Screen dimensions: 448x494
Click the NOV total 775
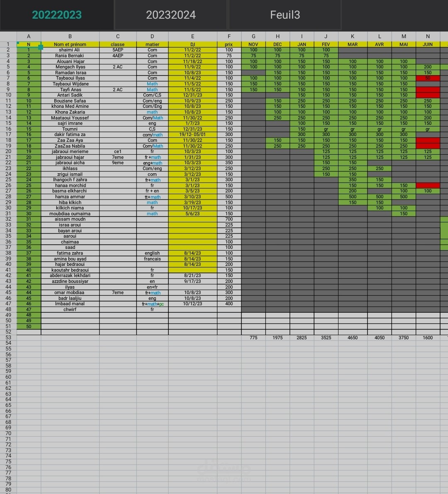coord(253,337)
